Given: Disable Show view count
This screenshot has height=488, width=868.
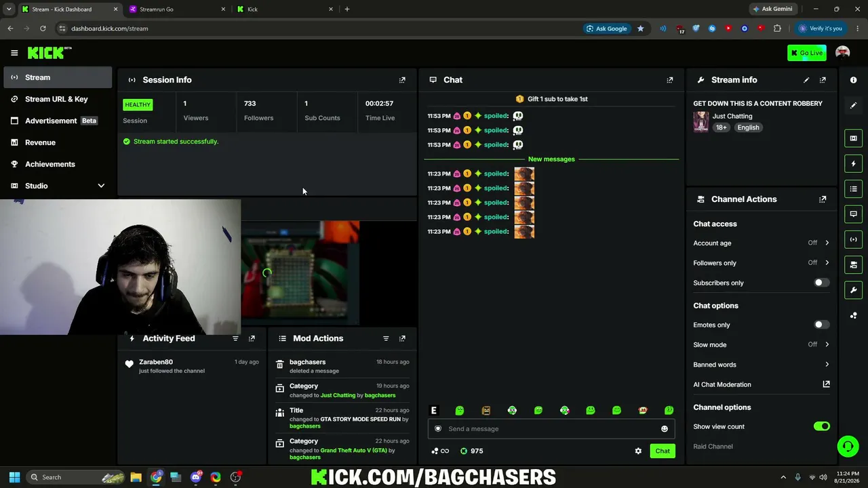Looking at the screenshot, I should [x=821, y=426].
